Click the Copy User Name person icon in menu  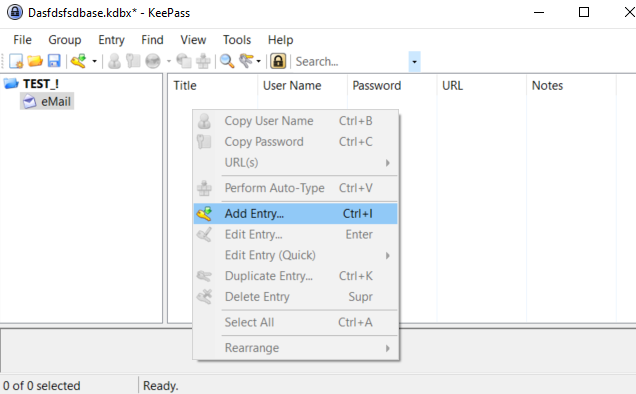(x=204, y=121)
